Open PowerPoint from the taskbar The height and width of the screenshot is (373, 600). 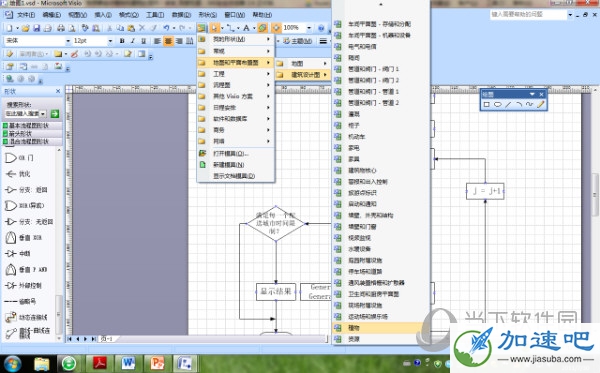coord(157,363)
